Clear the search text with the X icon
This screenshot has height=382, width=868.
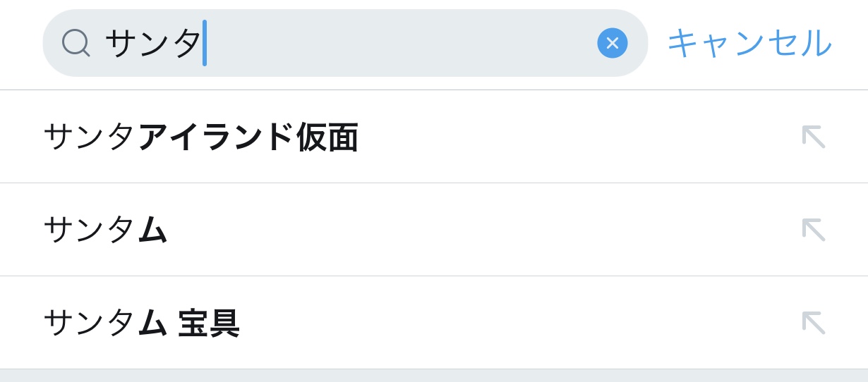(612, 43)
